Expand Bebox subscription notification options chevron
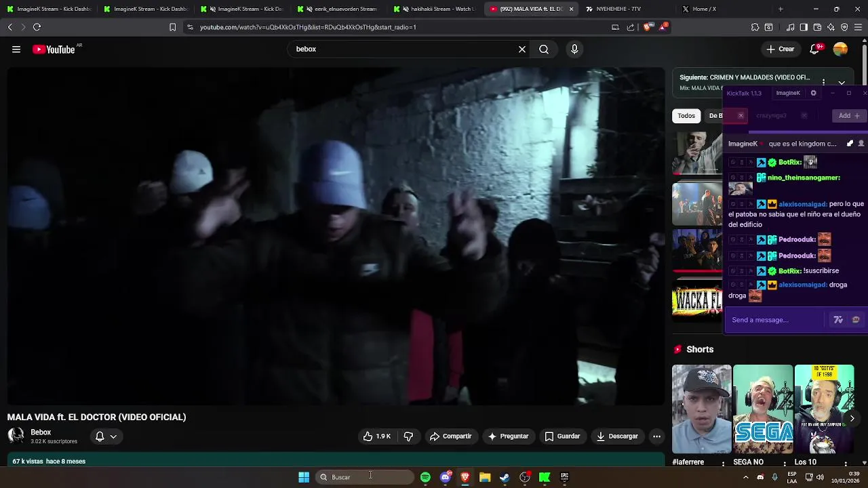 pyautogui.click(x=113, y=436)
